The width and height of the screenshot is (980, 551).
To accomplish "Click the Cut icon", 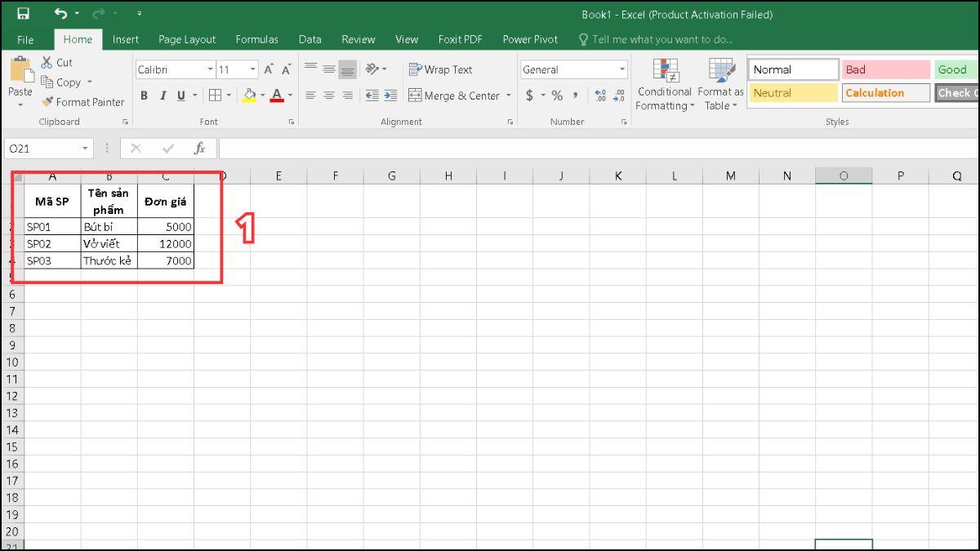I will (x=46, y=62).
